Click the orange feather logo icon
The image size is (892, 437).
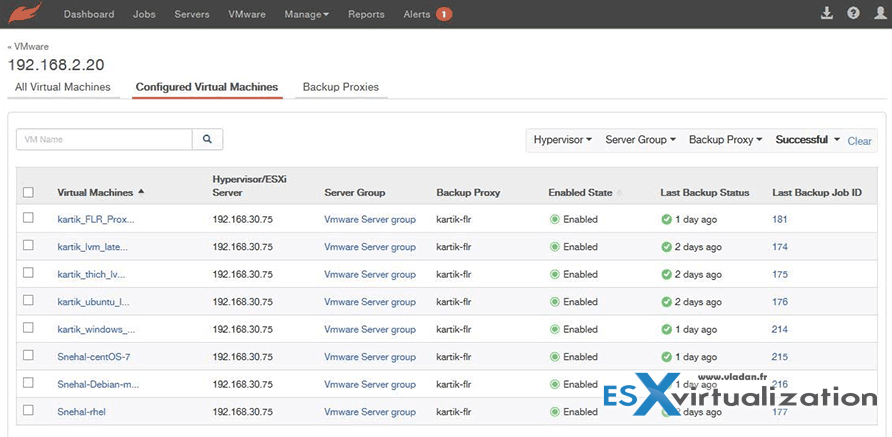(x=27, y=14)
